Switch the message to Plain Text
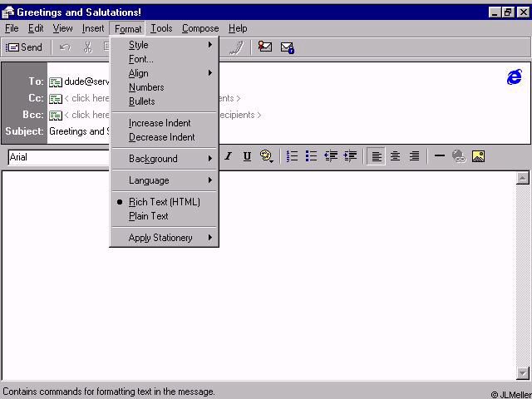Image resolution: width=532 pixels, height=399 pixels. [148, 216]
